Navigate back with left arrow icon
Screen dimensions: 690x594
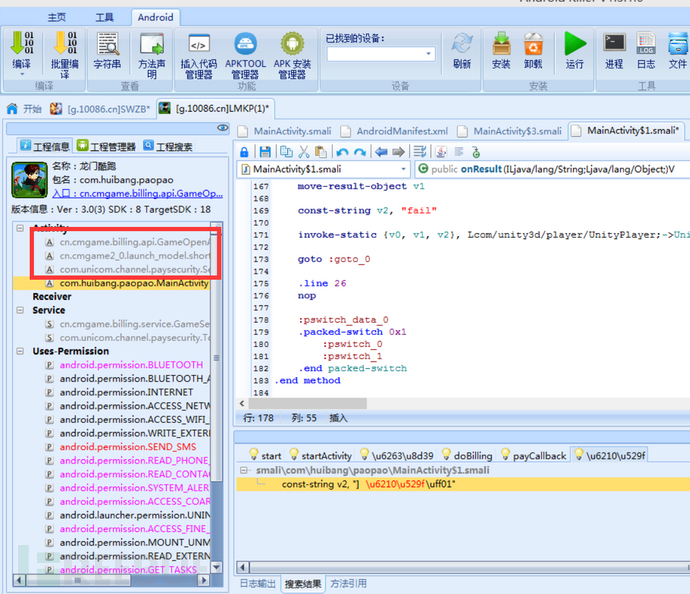[381, 152]
